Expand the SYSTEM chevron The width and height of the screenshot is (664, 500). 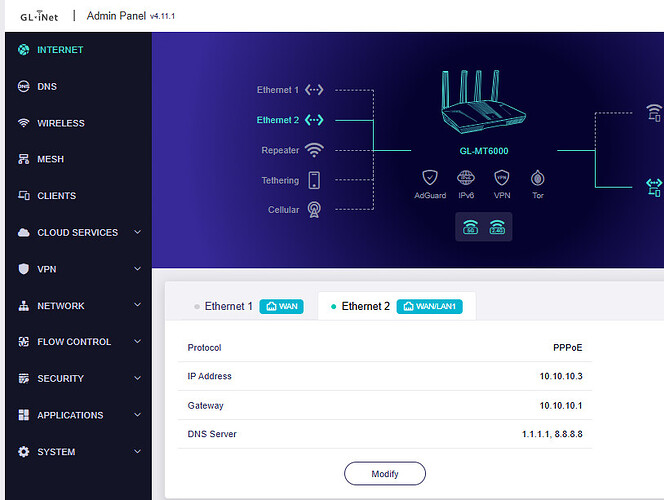tap(137, 451)
